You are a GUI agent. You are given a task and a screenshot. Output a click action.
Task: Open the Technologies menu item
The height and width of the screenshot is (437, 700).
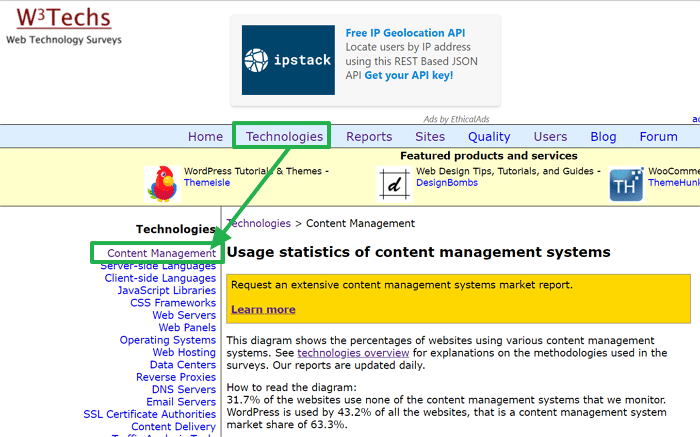coord(284,137)
